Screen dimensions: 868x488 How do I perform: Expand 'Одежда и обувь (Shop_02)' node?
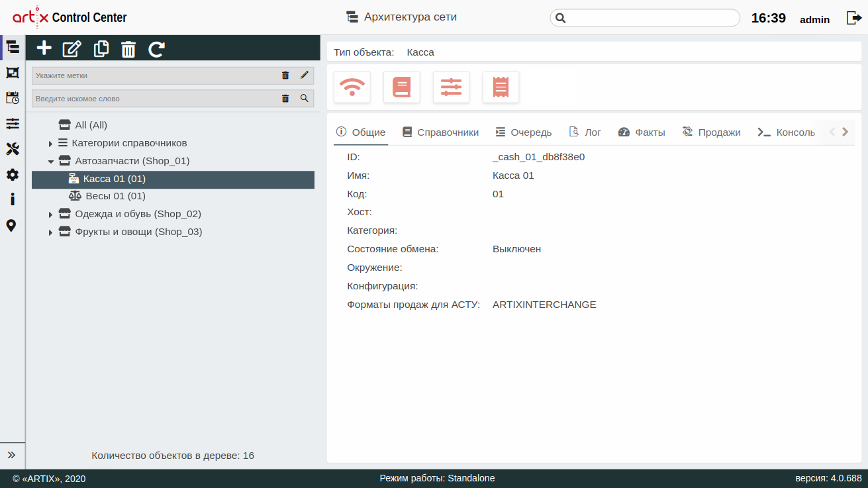50,215
